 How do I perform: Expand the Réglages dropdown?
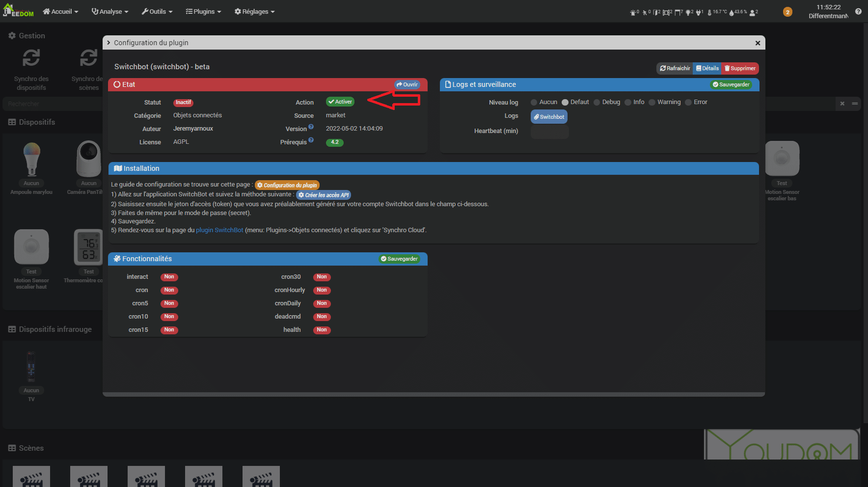(x=254, y=11)
